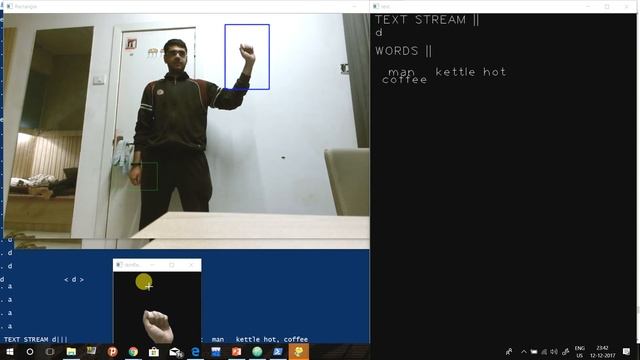This screenshot has width=640, height=360.
Task: Maximize the text output window
Action: [607, 6]
